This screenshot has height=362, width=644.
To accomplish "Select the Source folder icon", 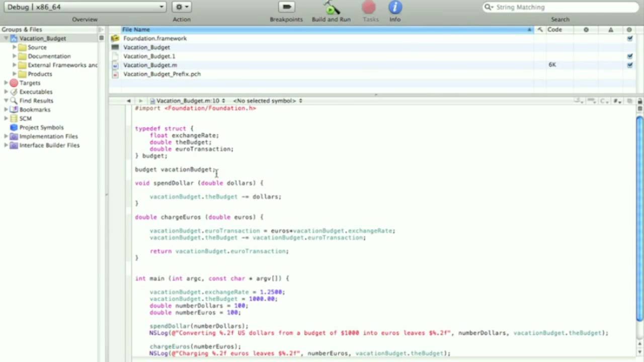I will point(22,47).
